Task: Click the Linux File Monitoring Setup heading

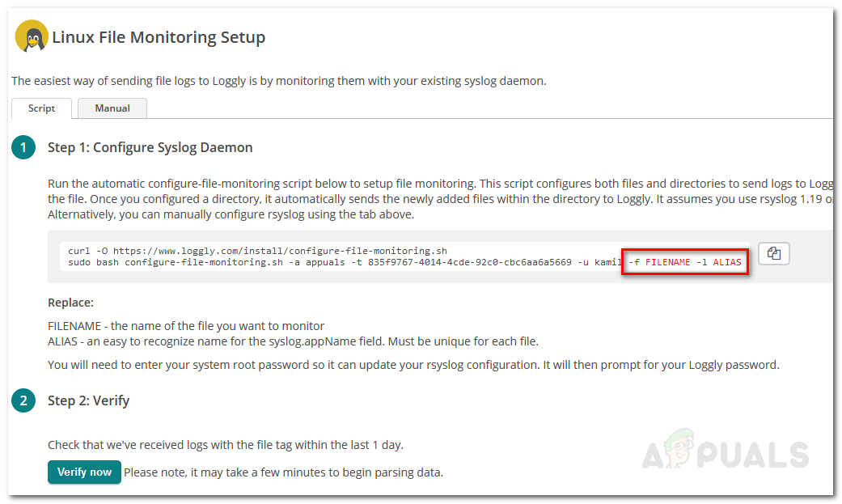Action: click(159, 37)
